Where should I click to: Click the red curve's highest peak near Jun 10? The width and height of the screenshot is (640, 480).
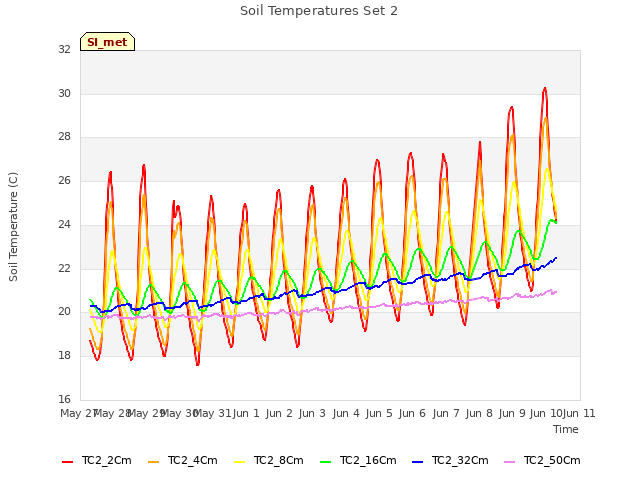tap(544, 88)
